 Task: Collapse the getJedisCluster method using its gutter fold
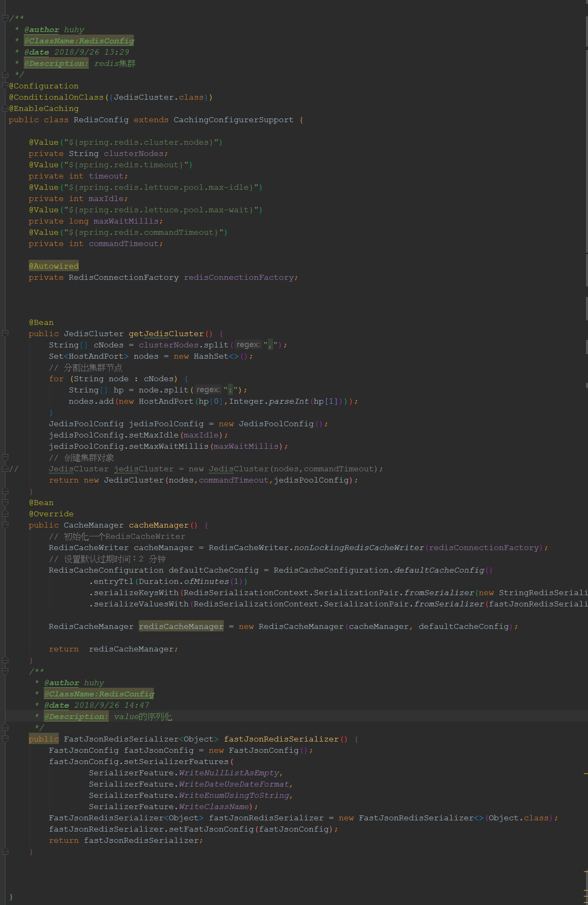[x=5, y=334]
